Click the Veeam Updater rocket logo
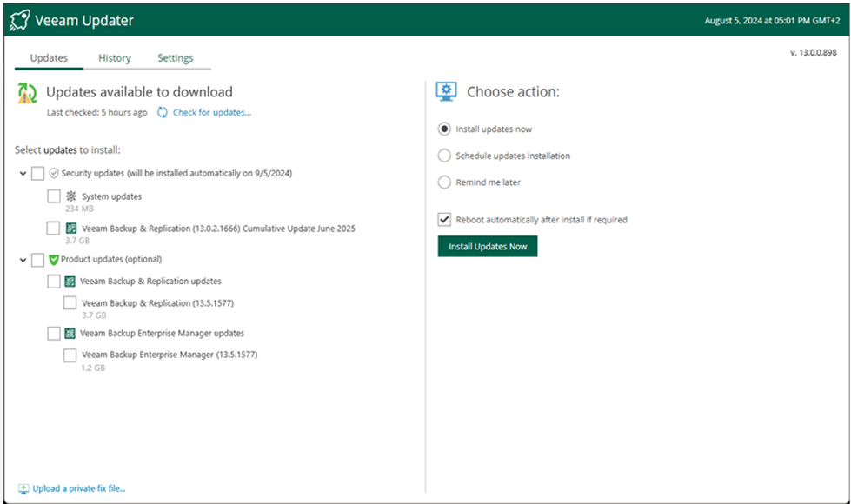 [19, 20]
